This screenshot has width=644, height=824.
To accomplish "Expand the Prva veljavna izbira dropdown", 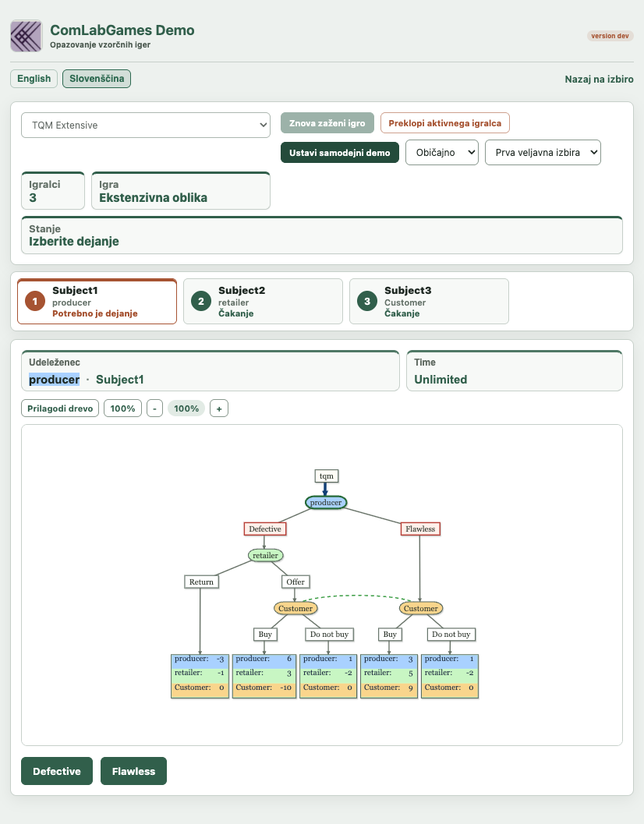I will tap(543, 152).
